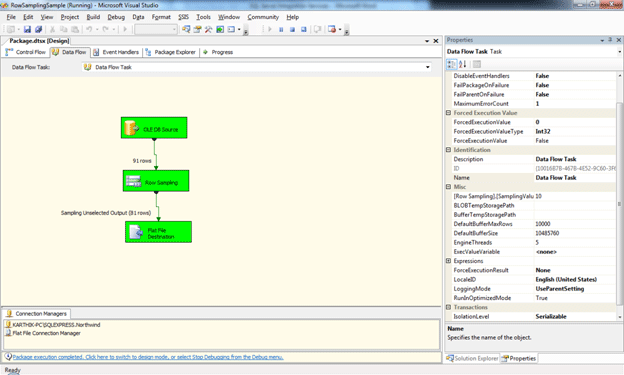Open the Data Flow Task dropdown
624x375 pixels.
[x=428, y=67]
